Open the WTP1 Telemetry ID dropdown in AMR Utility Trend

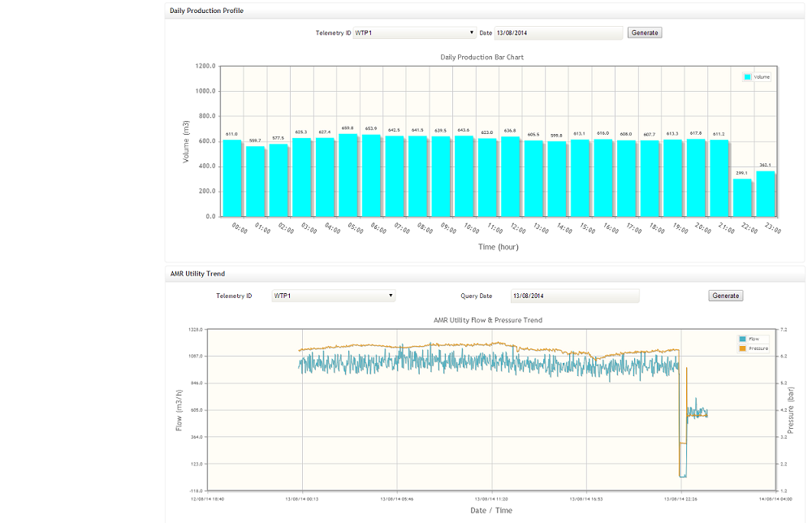[333, 296]
